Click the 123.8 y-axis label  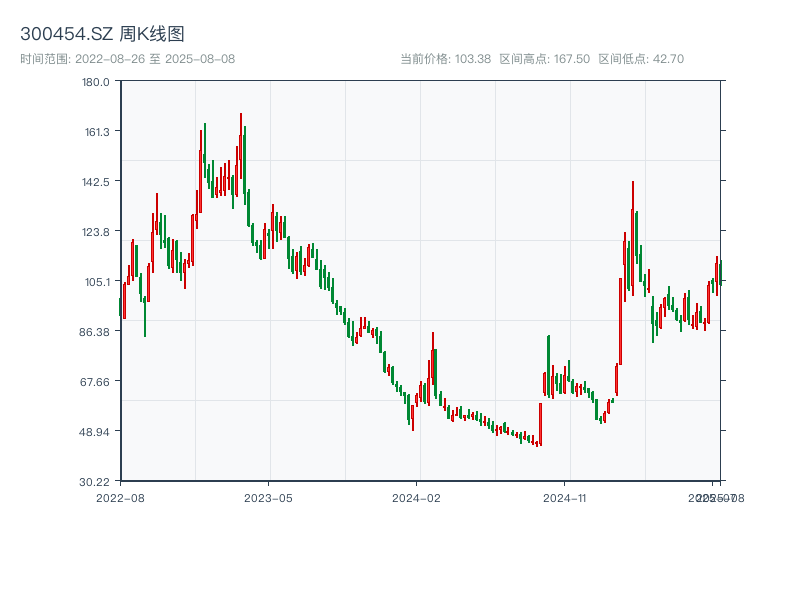[x=95, y=232]
